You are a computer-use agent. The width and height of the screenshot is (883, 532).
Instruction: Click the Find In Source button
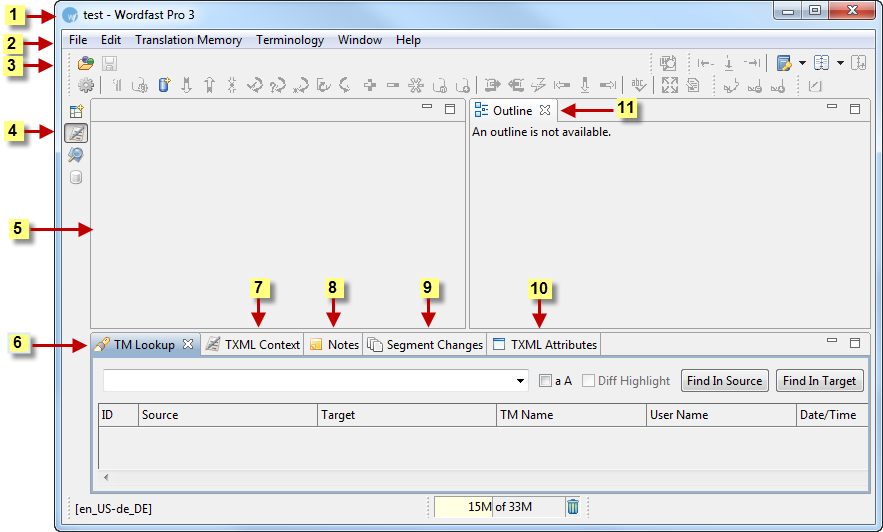point(725,380)
